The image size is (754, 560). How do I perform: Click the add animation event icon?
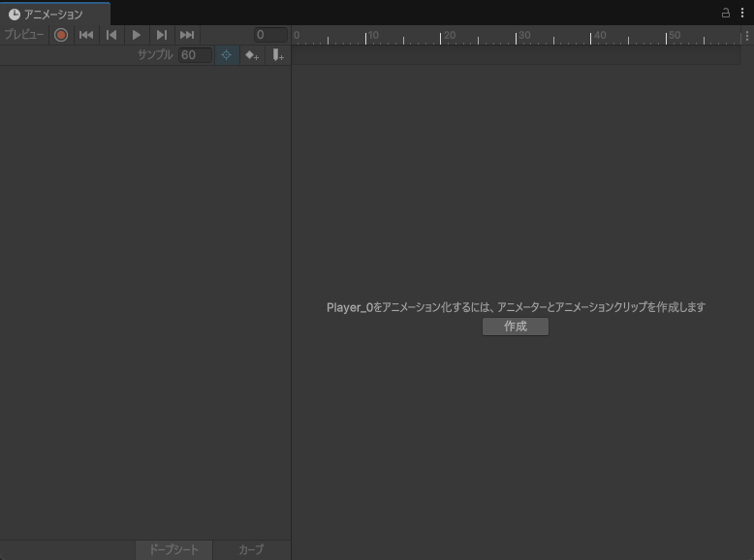[278, 55]
